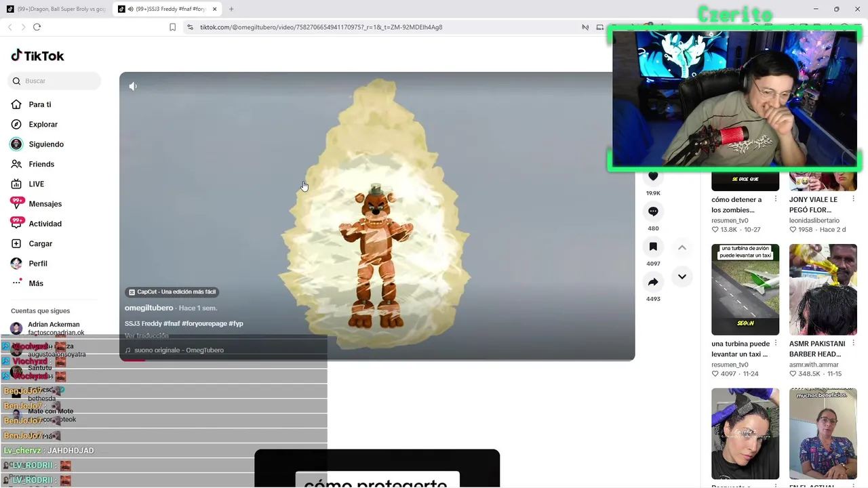This screenshot has height=488, width=868.
Task: Select the SSJ3 Freddy #fnaf browser tab
Action: pyautogui.click(x=166, y=9)
